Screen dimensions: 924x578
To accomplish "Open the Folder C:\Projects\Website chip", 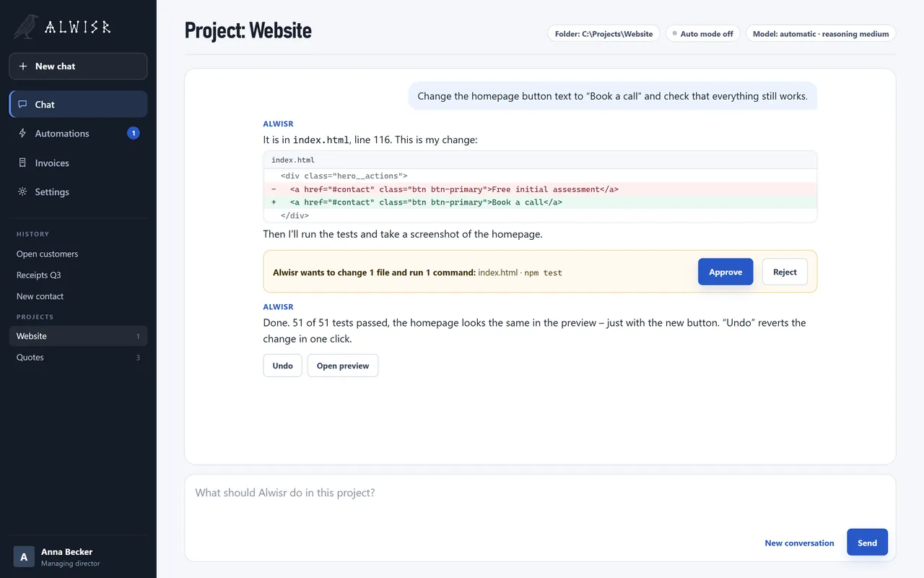I will (603, 34).
